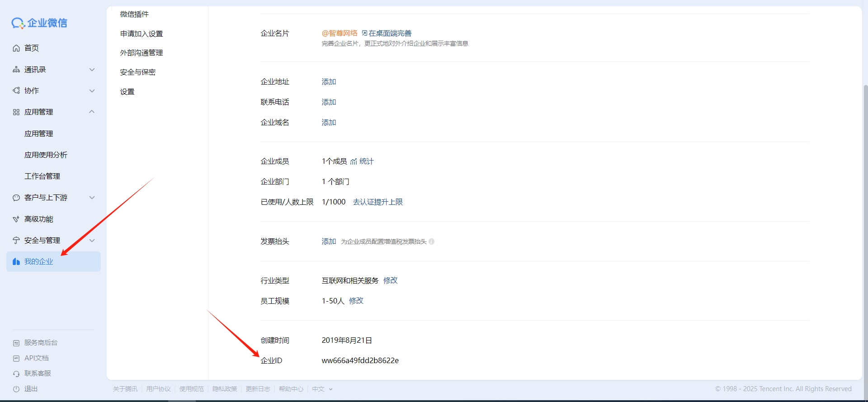The image size is (868, 402).
Task: Click the 企业微信 logo icon
Action: coord(18,23)
